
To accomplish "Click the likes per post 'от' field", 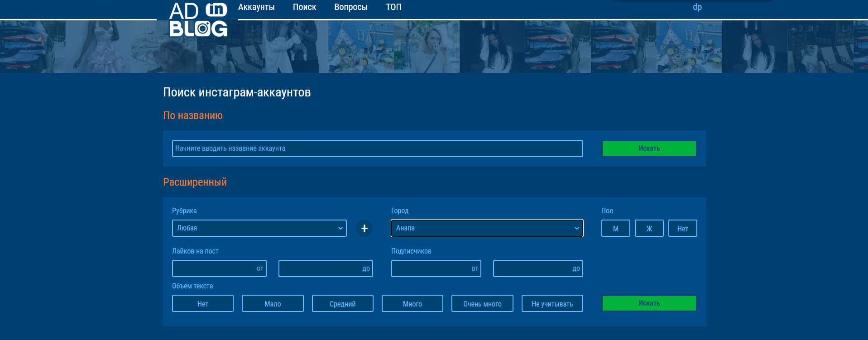I will 219,268.
